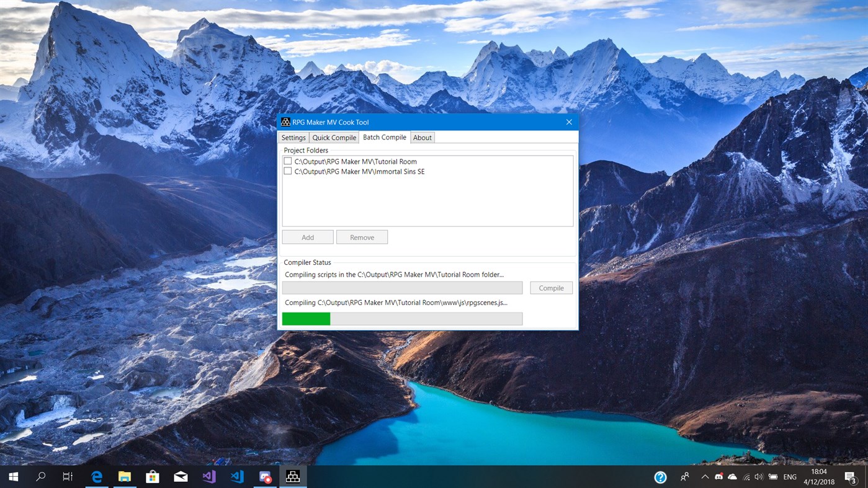Open volume speaker tray icon
This screenshot has width=868, height=488.
tap(759, 477)
